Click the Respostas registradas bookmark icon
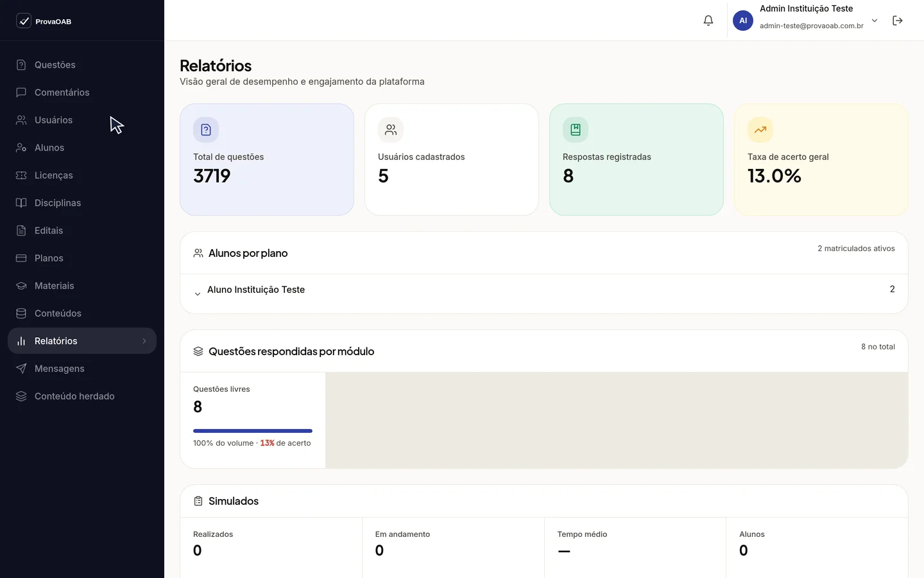The image size is (924, 578). [576, 130]
